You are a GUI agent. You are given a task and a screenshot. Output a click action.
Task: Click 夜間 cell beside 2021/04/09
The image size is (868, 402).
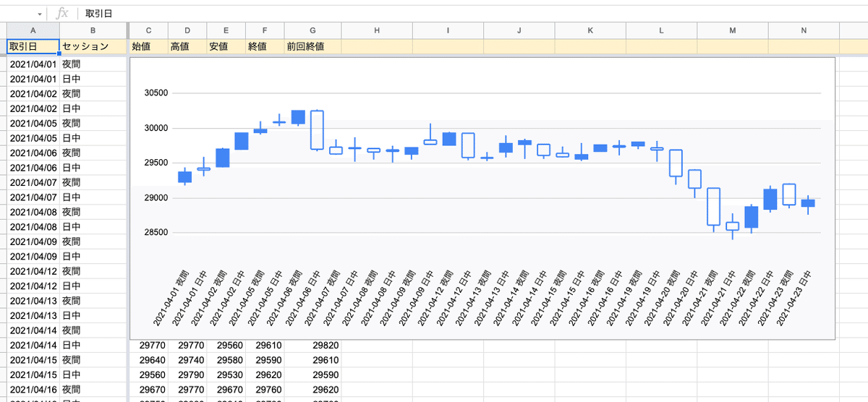click(x=93, y=241)
